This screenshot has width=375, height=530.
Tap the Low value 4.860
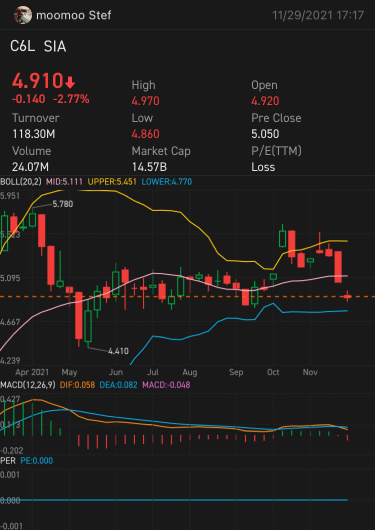point(145,134)
